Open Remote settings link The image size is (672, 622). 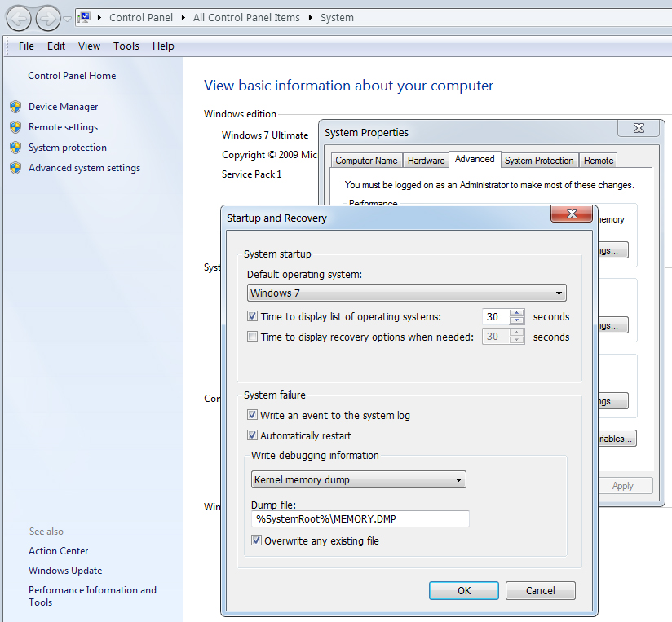coord(63,127)
